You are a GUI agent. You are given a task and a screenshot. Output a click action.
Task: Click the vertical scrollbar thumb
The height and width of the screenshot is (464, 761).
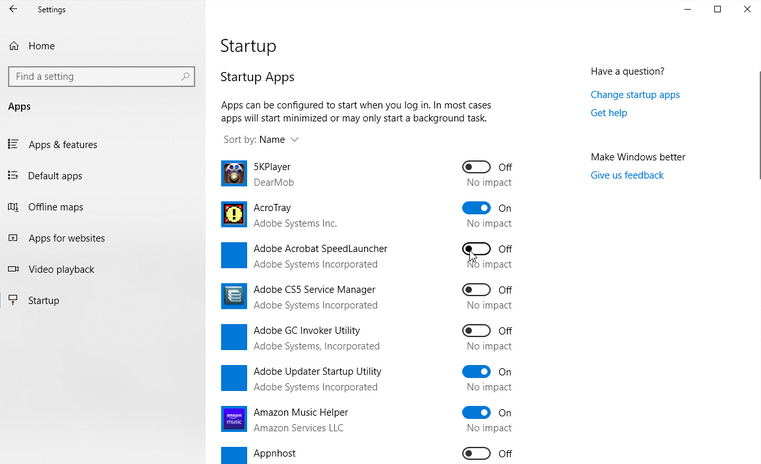tap(759, 125)
